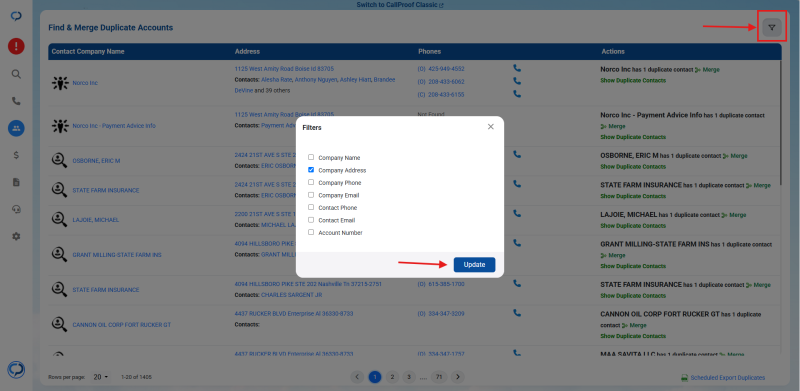
Task: Click the Update button
Action: click(x=474, y=264)
